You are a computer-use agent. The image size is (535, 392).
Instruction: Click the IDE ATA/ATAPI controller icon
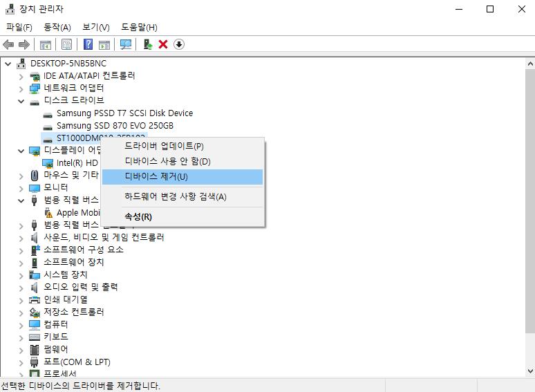[35, 76]
